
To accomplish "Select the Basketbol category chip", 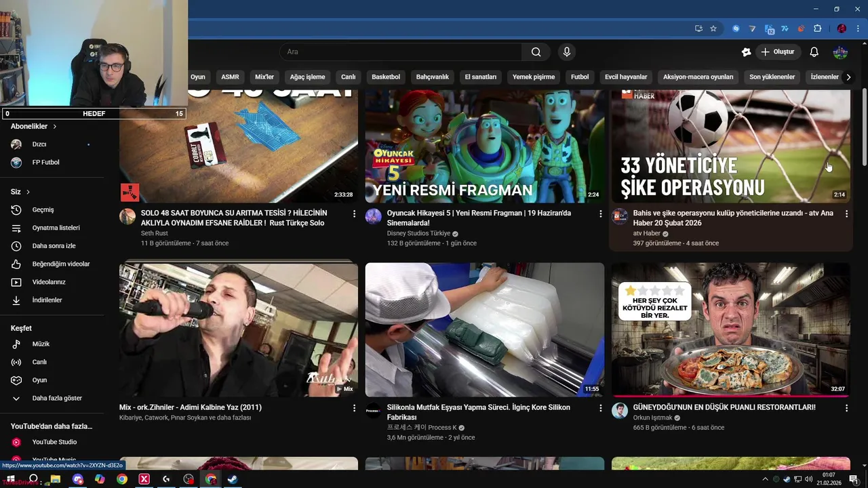I will (386, 77).
